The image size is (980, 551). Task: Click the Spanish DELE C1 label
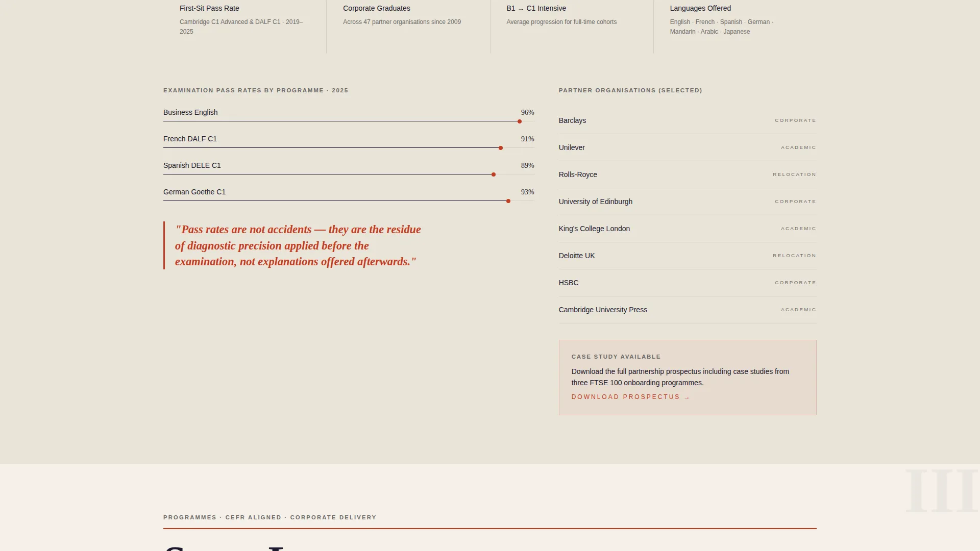(192, 165)
